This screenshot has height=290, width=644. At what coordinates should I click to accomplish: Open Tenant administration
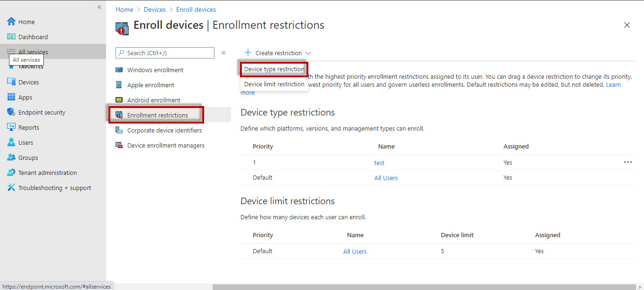click(10, 172)
